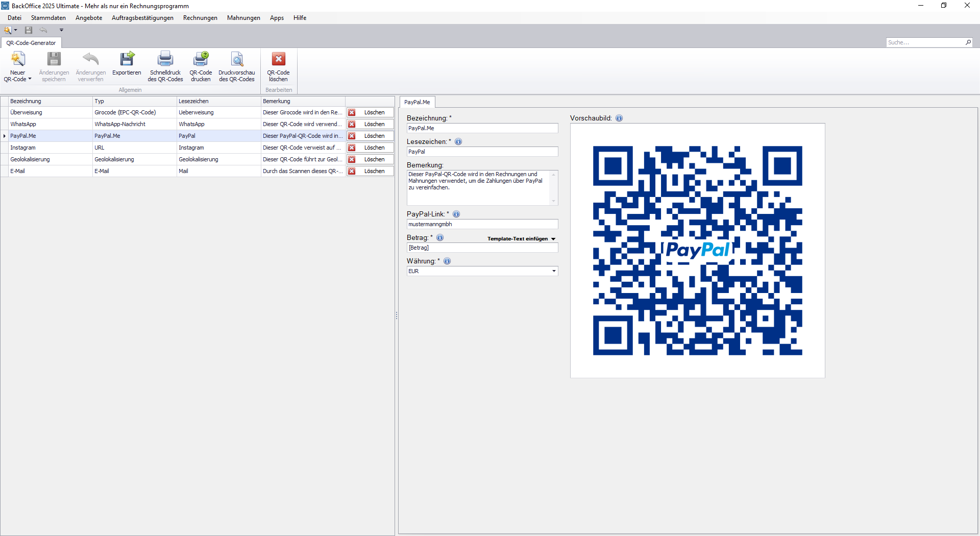This screenshot has height=536, width=980.
Task: Click the search magnifier icon
Action: point(968,42)
